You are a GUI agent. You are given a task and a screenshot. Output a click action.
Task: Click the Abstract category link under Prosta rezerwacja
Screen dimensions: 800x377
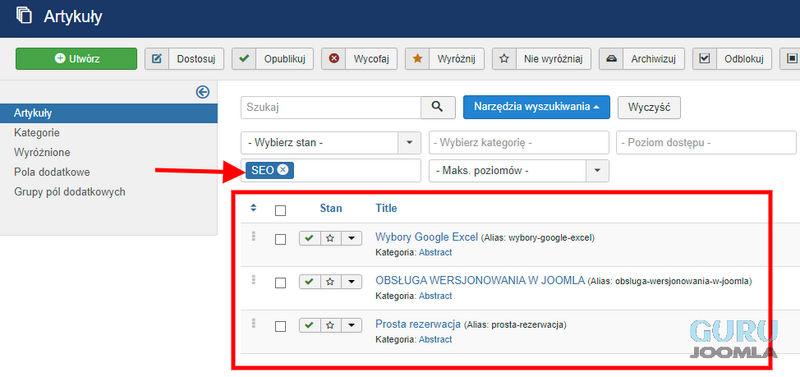click(435, 339)
